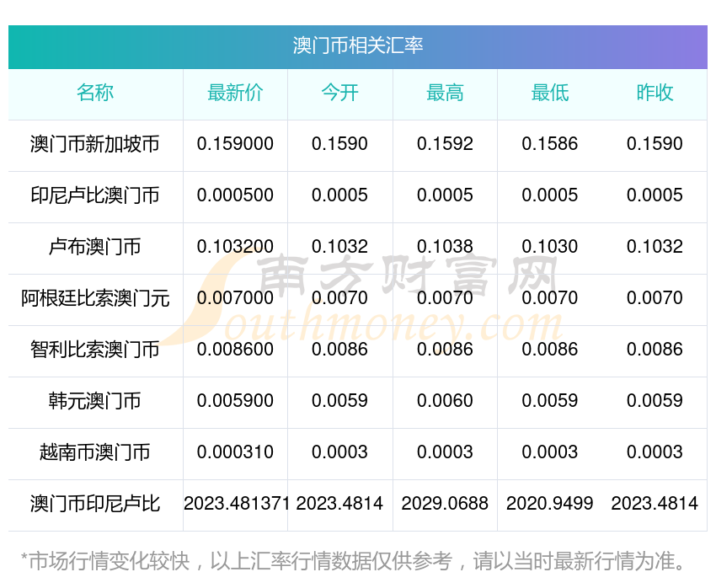The width and height of the screenshot is (716, 588).
Task: Click the row name 澳门币新加坡币
Action: point(95,144)
